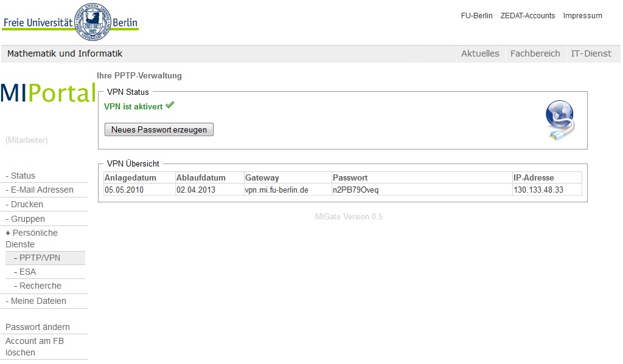Go to the IT-Dienst tab
The width and height of the screenshot is (623, 364).
(x=591, y=53)
